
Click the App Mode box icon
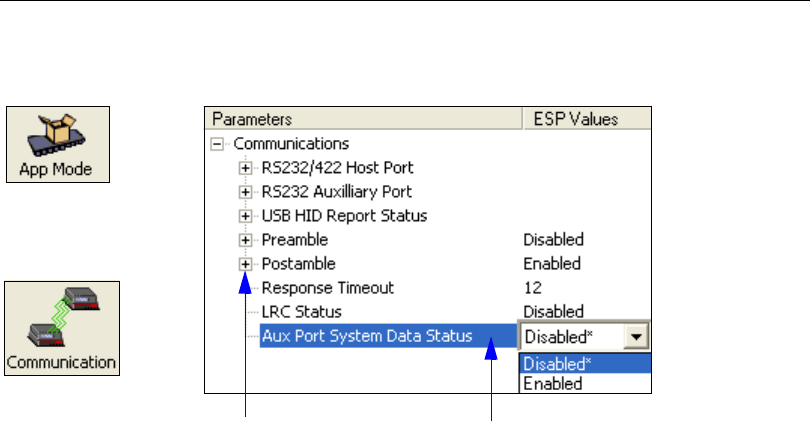(58, 143)
